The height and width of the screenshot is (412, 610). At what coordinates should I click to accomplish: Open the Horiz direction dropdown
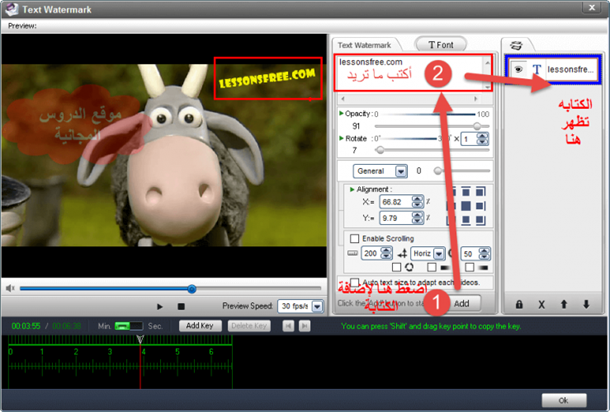[x=439, y=254]
